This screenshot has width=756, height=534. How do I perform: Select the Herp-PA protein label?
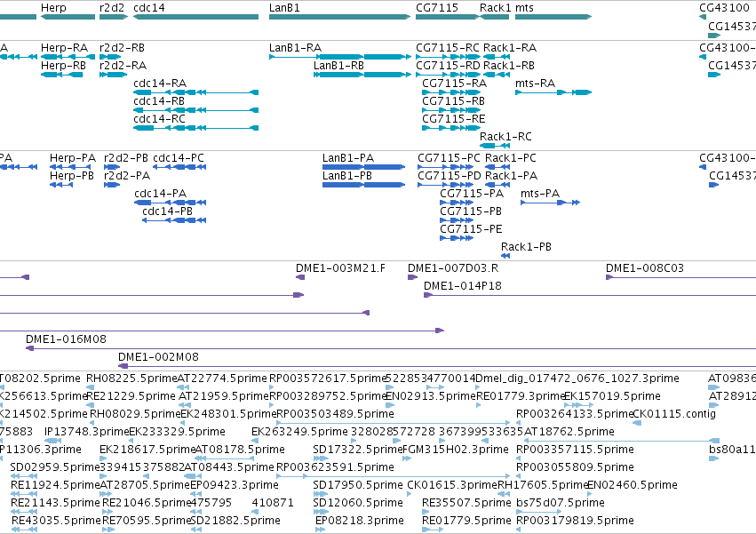73,158
